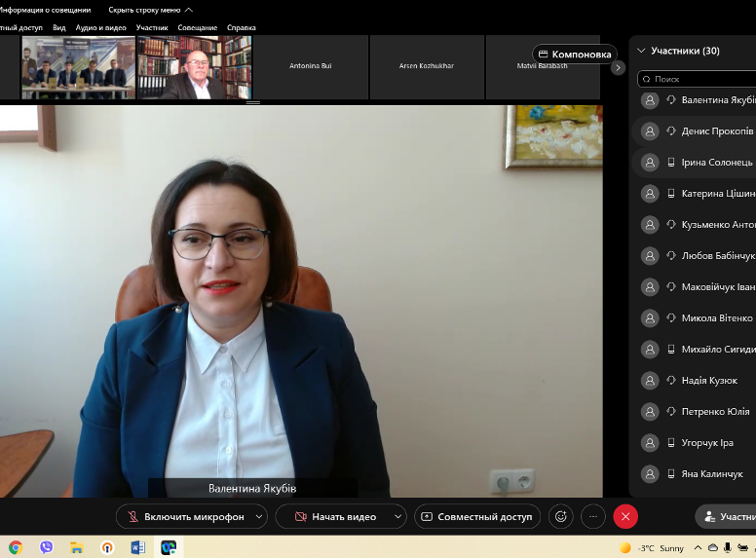The height and width of the screenshot is (558, 756).
Task: Click in the Поиск participant search field
Action: (x=697, y=79)
